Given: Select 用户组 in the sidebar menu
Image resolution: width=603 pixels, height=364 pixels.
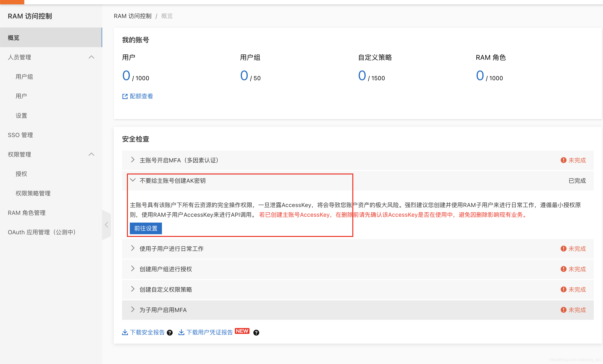Looking at the screenshot, I should tap(24, 76).
